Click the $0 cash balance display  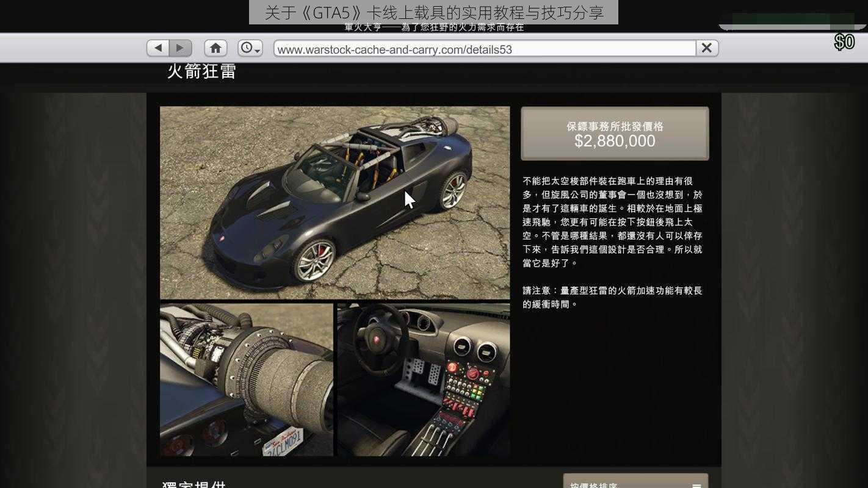[844, 42]
